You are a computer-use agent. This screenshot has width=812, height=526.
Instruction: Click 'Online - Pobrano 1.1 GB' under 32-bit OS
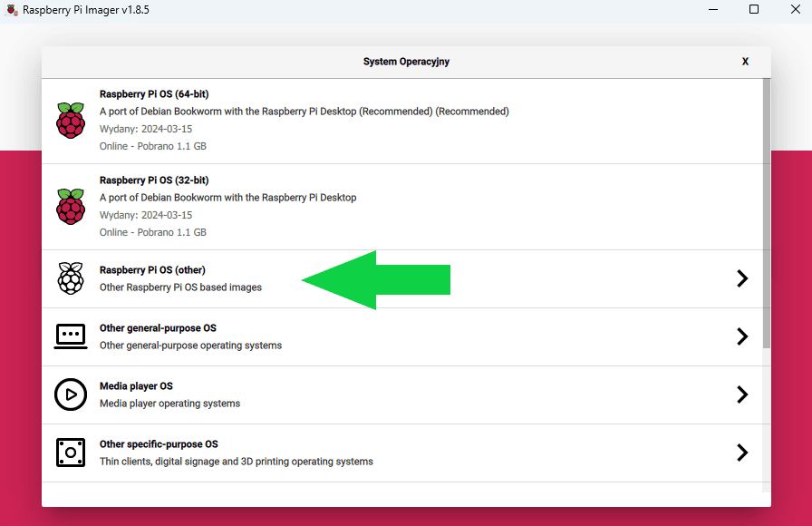click(153, 232)
